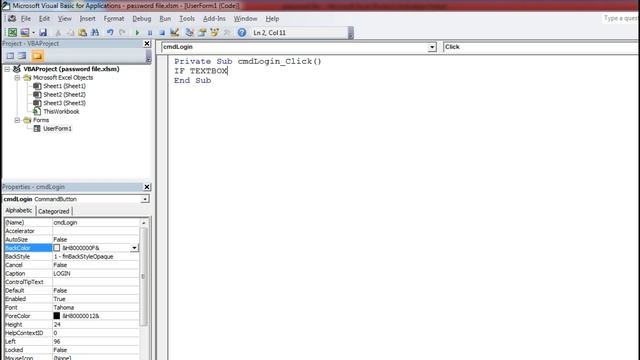Viewport: 640px width, 360px height.
Task: Click the properties list scroll-up arrow
Action: point(144,223)
